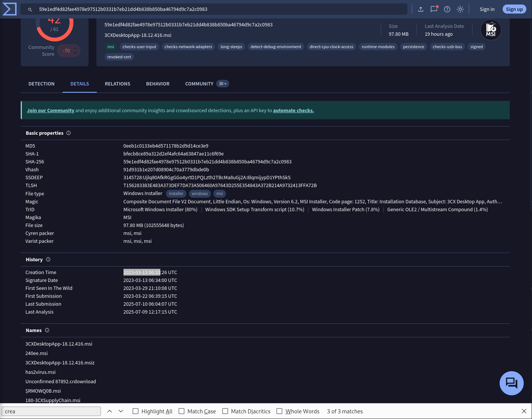
Task: Click the SHA-256 value in Basic properties
Action: [207, 162]
